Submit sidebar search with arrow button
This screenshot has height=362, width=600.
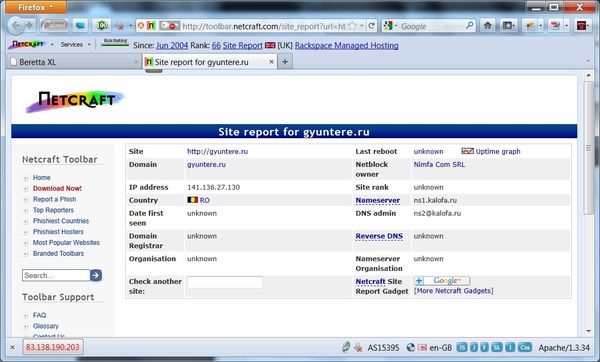[x=96, y=275]
